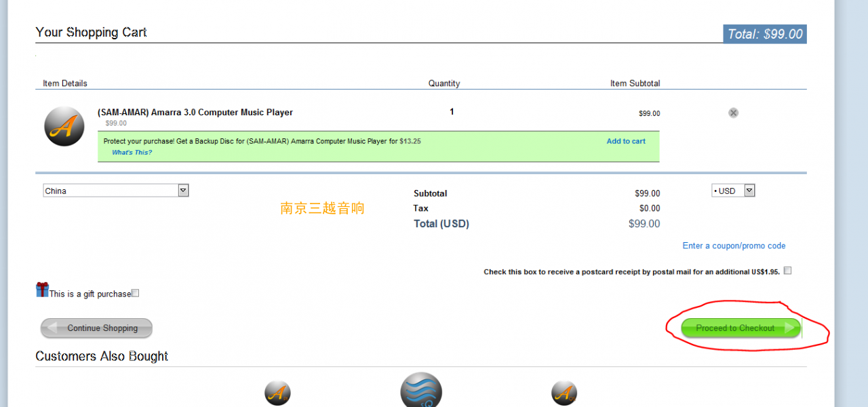Add the Backup Disc to cart
Viewport: 868px width, 407px height.
point(626,141)
